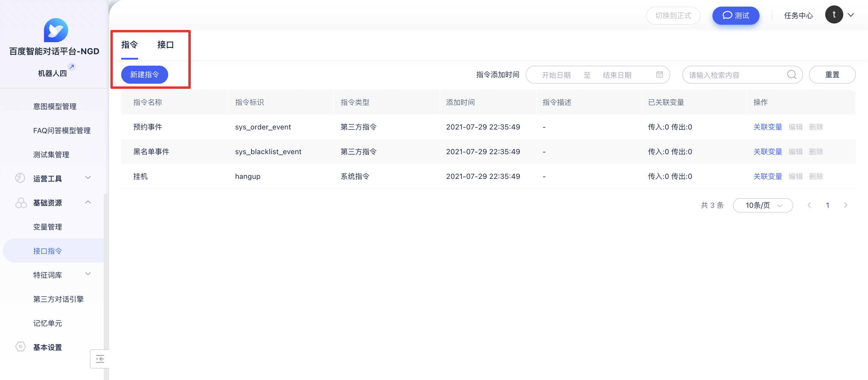Click 关联变量 for 黑名单事件 row
Viewport: 868px width, 380px height.
(x=768, y=151)
